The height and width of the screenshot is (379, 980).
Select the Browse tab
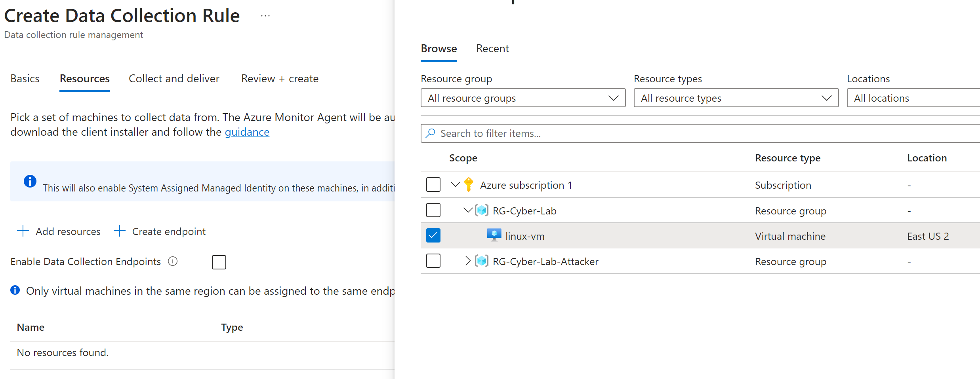point(439,49)
